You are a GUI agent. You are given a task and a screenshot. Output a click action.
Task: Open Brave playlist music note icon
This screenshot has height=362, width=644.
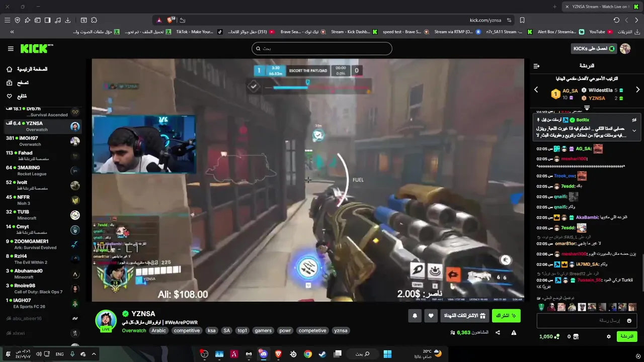[x=58, y=20]
